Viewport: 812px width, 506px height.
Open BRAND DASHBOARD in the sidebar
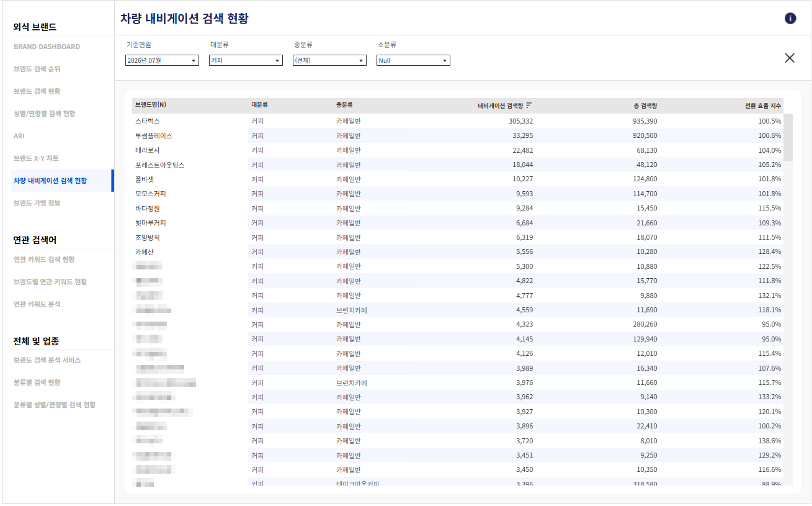(47, 47)
